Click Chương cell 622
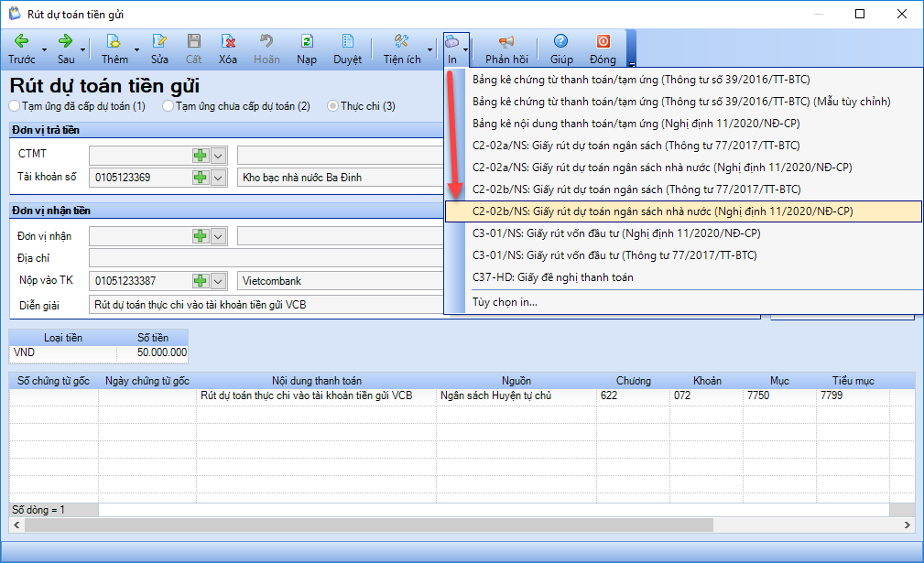Screen dimensions: 924x563 633,395
